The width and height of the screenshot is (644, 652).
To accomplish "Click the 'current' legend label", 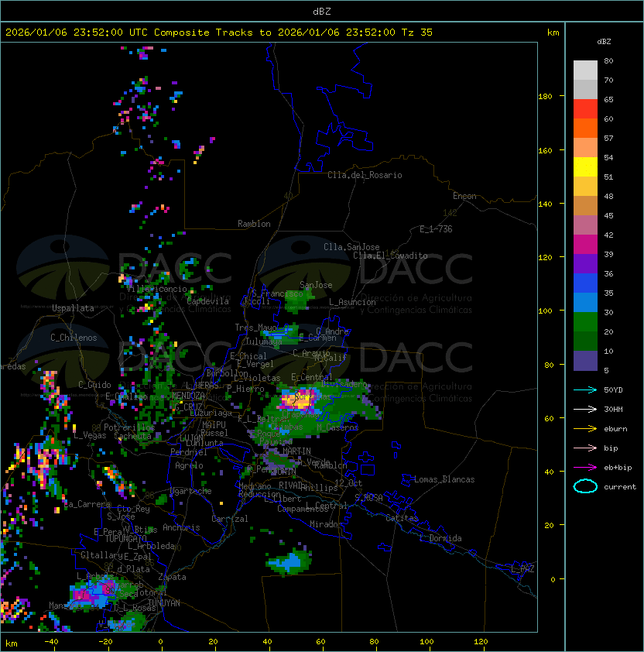I will point(620,487).
